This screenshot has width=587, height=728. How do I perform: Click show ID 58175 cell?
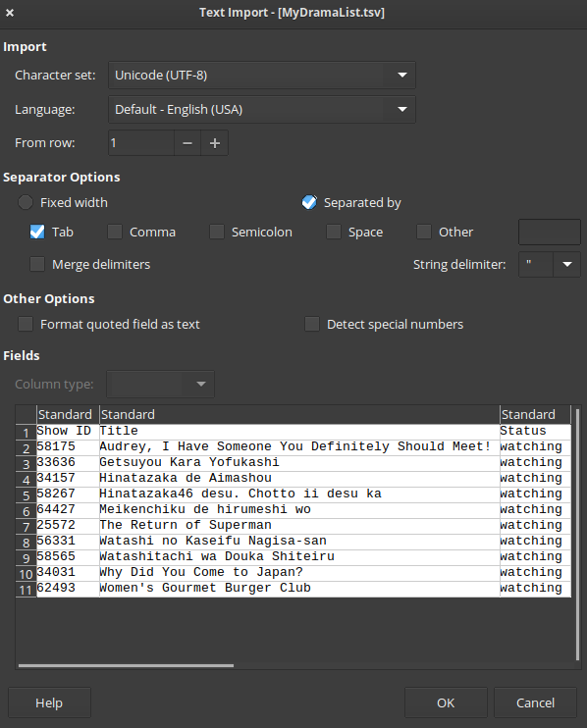68,446
